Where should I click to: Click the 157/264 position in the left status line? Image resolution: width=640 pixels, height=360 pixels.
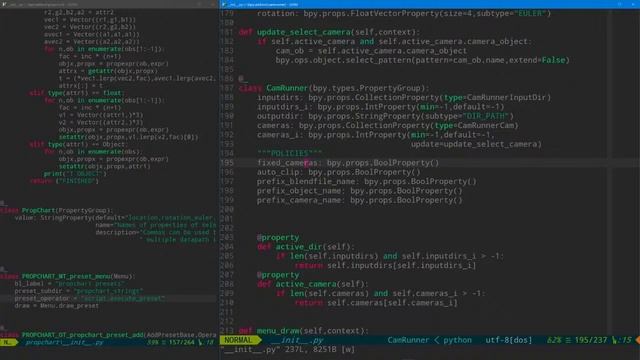182,342
